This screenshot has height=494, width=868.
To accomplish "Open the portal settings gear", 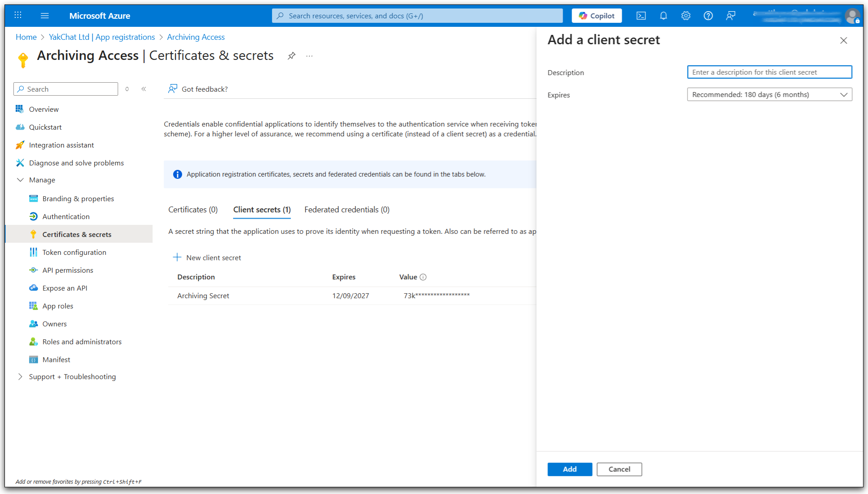I will (685, 16).
